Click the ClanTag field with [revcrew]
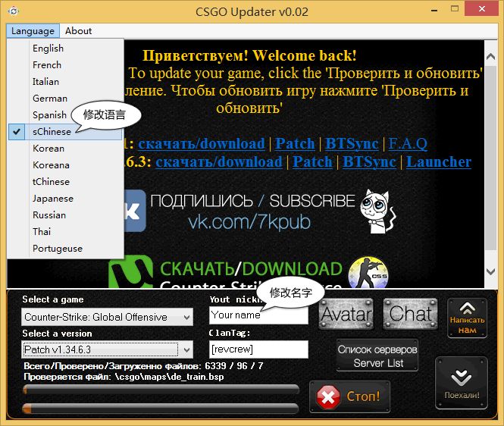Screen dimensions: 504x426 (258, 349)
